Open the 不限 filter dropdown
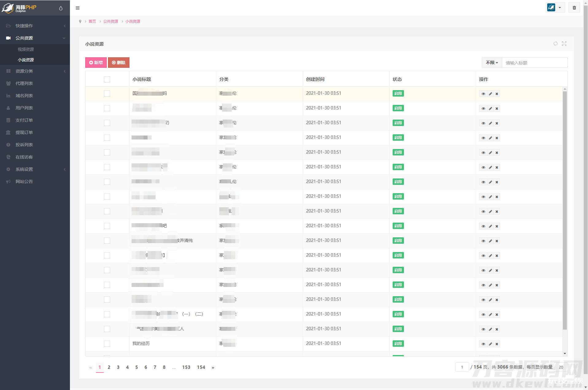 [492, 63]
